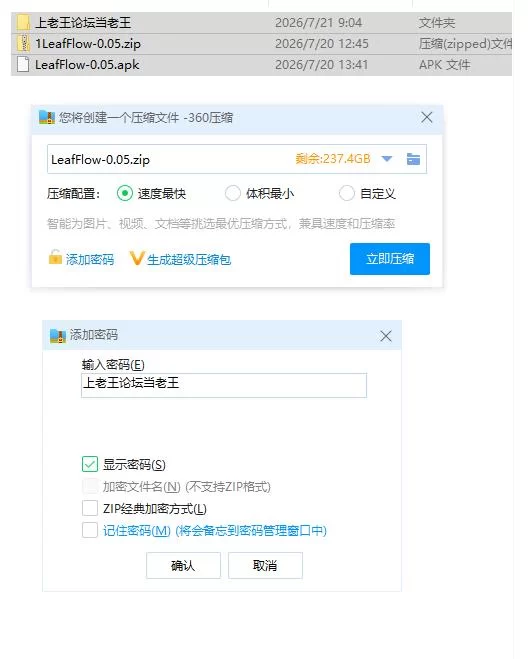
Task: Click the 取消 button
Action: 265,565
